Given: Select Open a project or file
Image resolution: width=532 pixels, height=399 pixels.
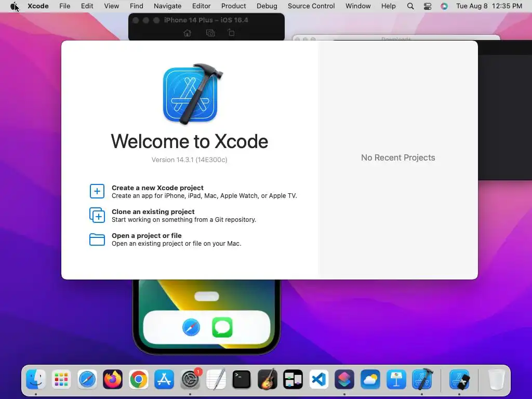Looking at the screenshot, I should point(165,239).
